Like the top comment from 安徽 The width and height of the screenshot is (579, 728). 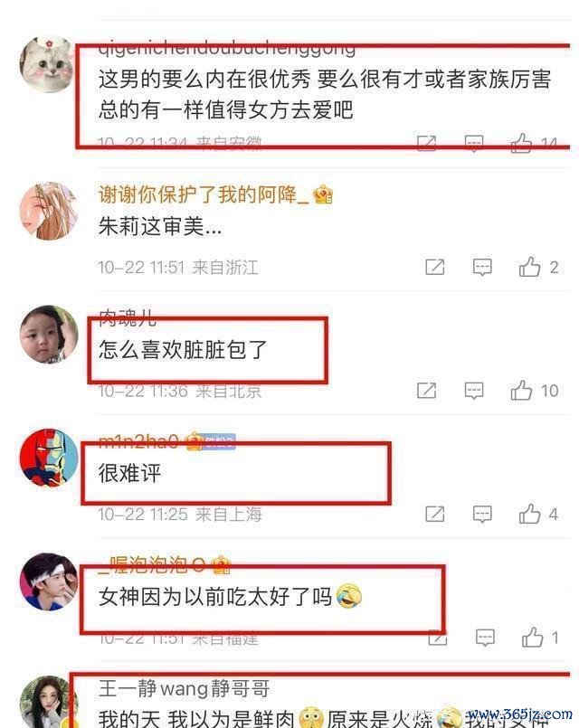pos(521,143)
